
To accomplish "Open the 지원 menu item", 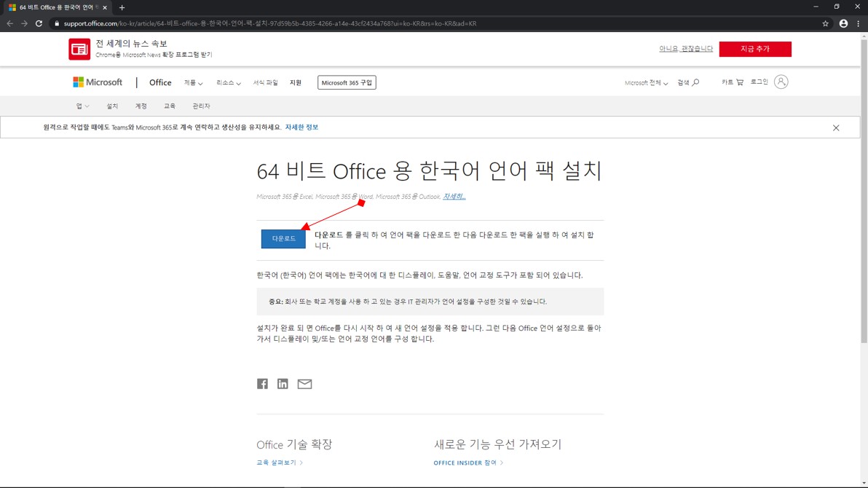I will (x=296, y=82).
